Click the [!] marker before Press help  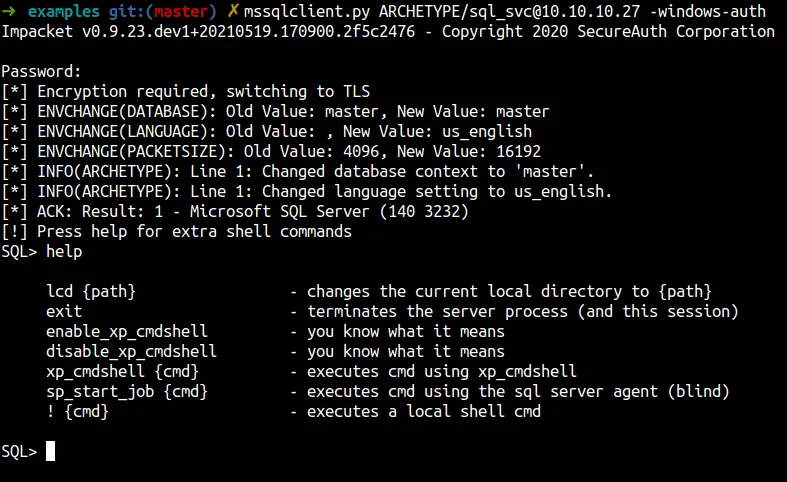pos(14,231)
